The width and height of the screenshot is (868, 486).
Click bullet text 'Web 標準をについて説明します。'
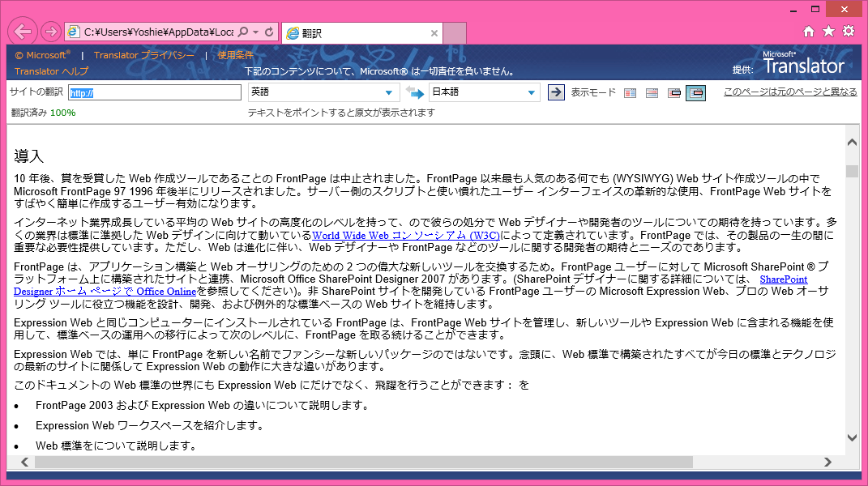pyautogui.click(x=116, y=446)
